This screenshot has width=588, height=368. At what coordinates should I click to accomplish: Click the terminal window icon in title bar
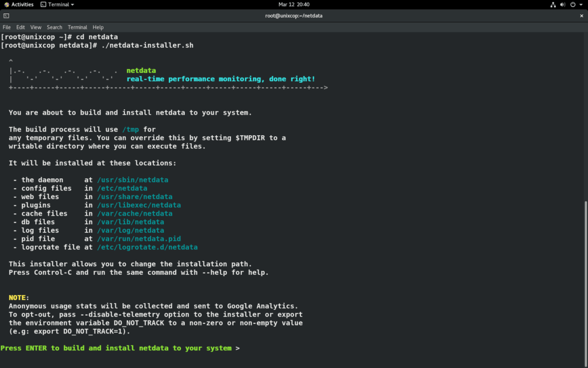(6, 16)
